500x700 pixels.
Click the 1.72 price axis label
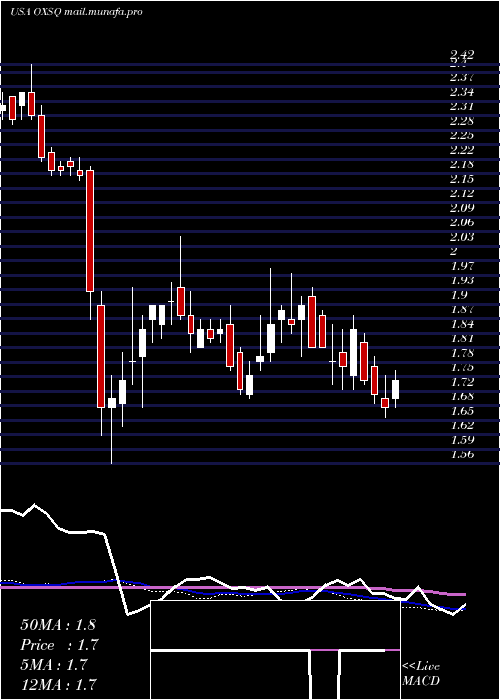click(x=462, y=382)
